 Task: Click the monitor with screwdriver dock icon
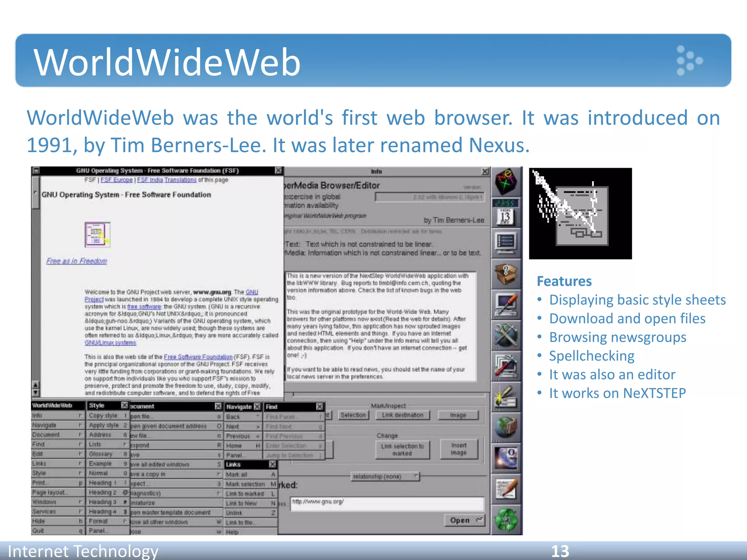(x=506, y=305)
